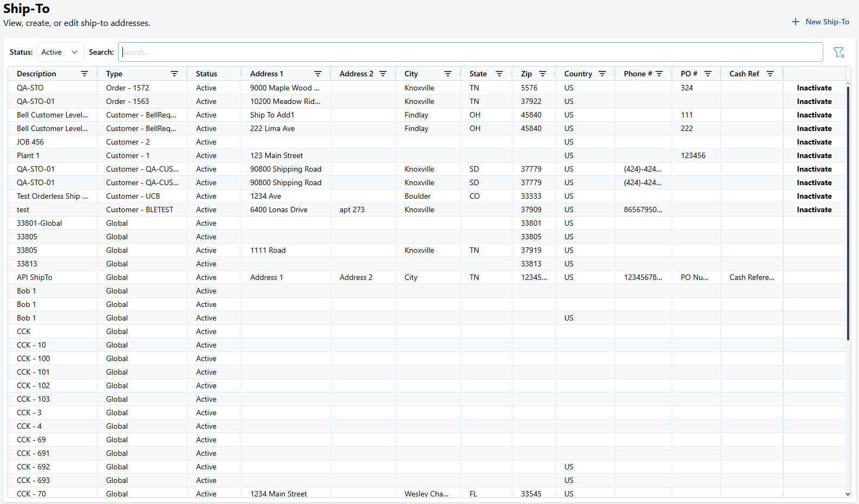The height and width of the screenshot is (504, 859).
Task: Open the Type column filter icon
Action: pos(174,74)
